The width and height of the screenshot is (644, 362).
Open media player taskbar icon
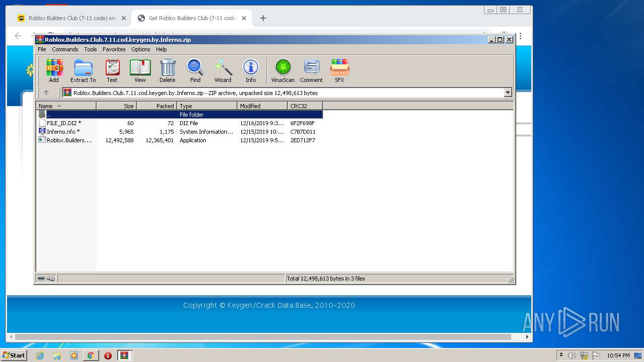74,355
